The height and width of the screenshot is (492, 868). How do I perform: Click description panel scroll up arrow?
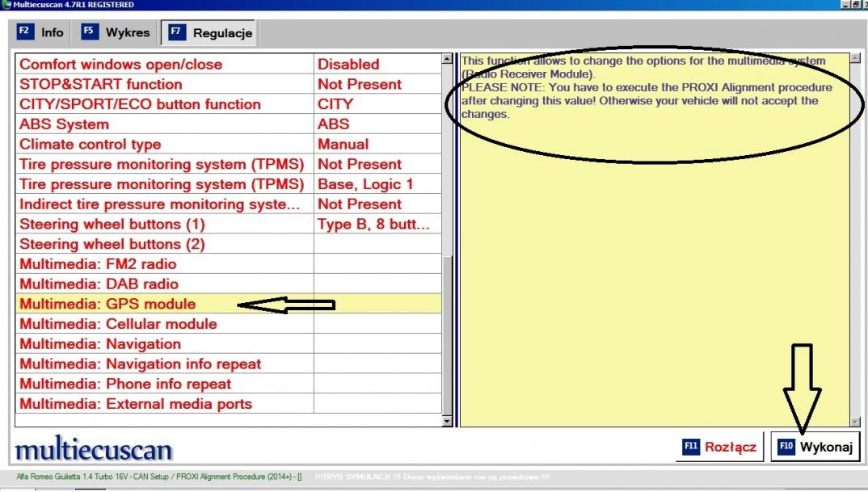855,58
